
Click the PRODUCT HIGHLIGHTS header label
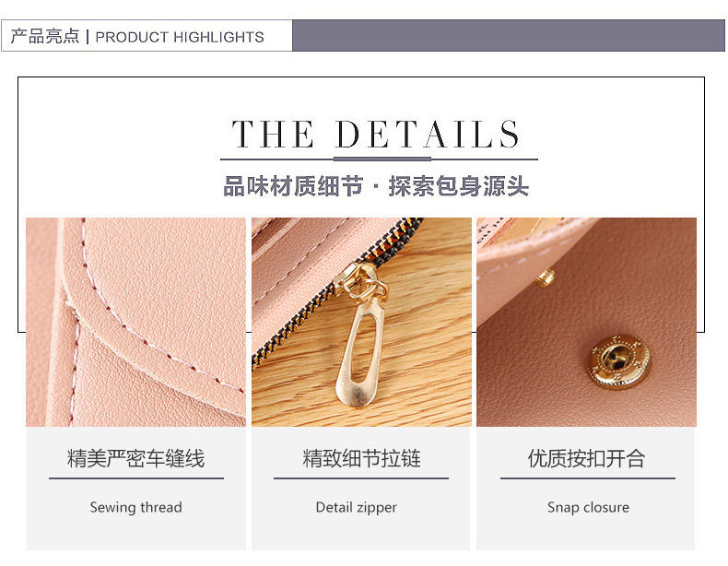point(180,37)
